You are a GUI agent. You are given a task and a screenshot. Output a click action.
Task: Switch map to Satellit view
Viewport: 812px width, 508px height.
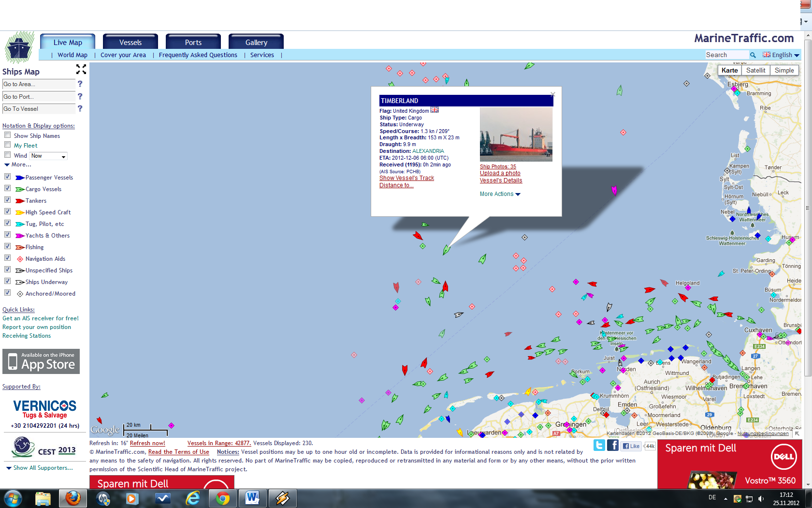tap(755, 70)
